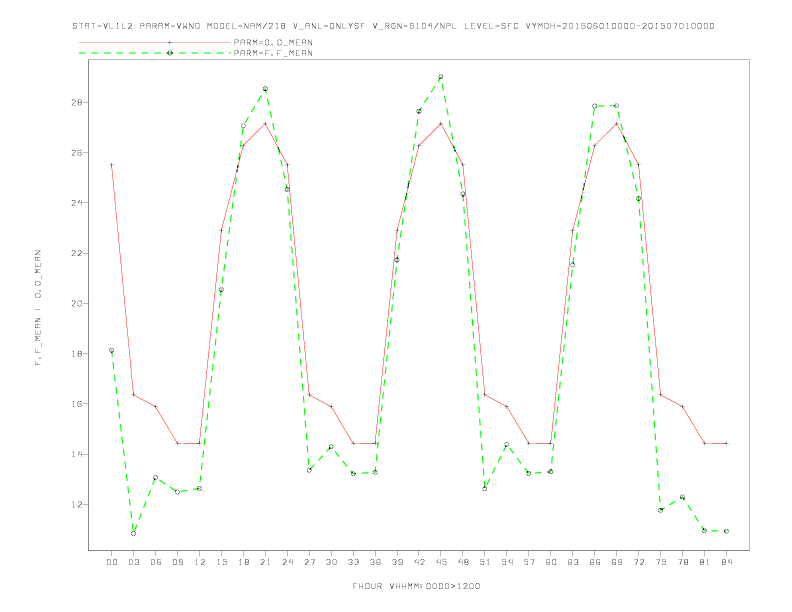Click the x-axis tick label 57
This screenshot has height=612, width=792.
(x=529, y=562)
